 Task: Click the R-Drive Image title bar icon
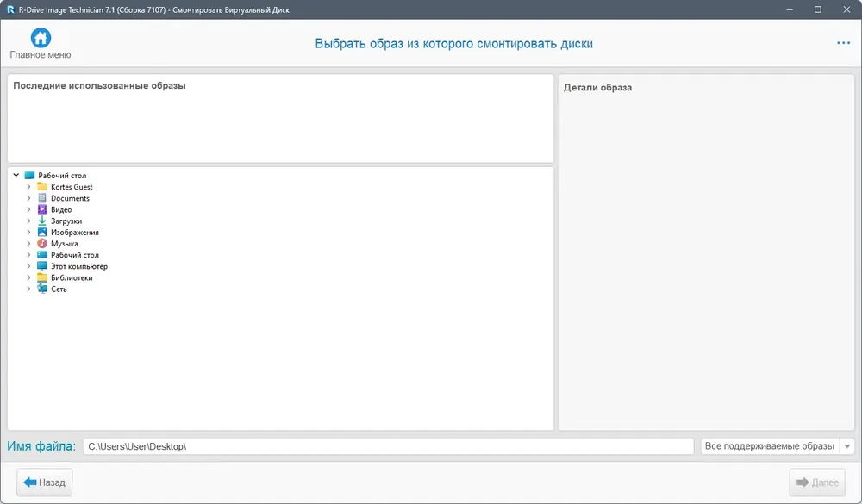[9, 9]
